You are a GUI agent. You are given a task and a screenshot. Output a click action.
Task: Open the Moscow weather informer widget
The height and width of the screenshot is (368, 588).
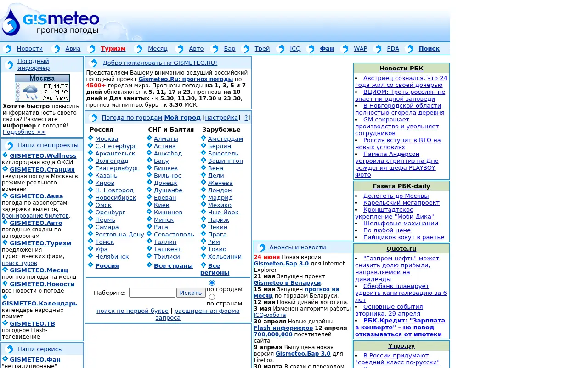coord(42,88)
